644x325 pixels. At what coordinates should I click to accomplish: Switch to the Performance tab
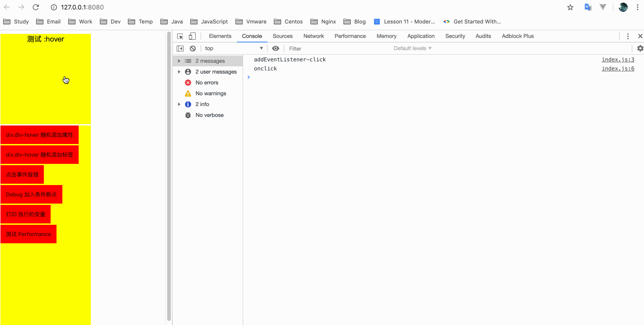[x=350, y=36]
